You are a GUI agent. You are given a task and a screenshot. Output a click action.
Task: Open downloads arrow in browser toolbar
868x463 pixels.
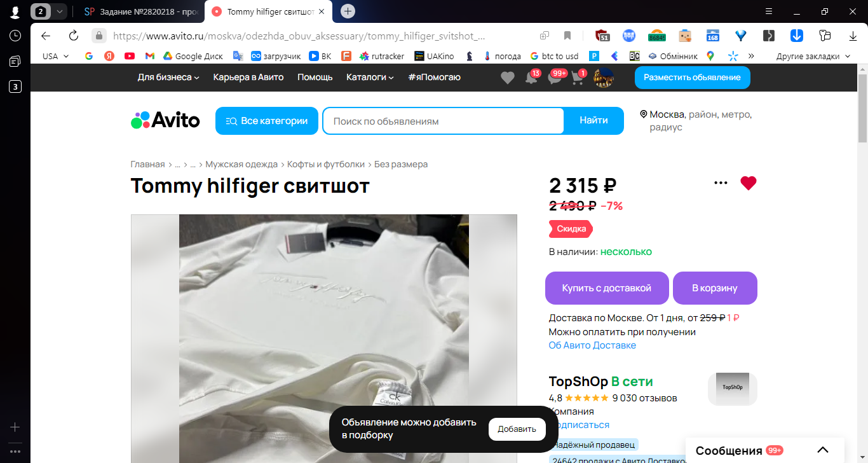point(853,36)
